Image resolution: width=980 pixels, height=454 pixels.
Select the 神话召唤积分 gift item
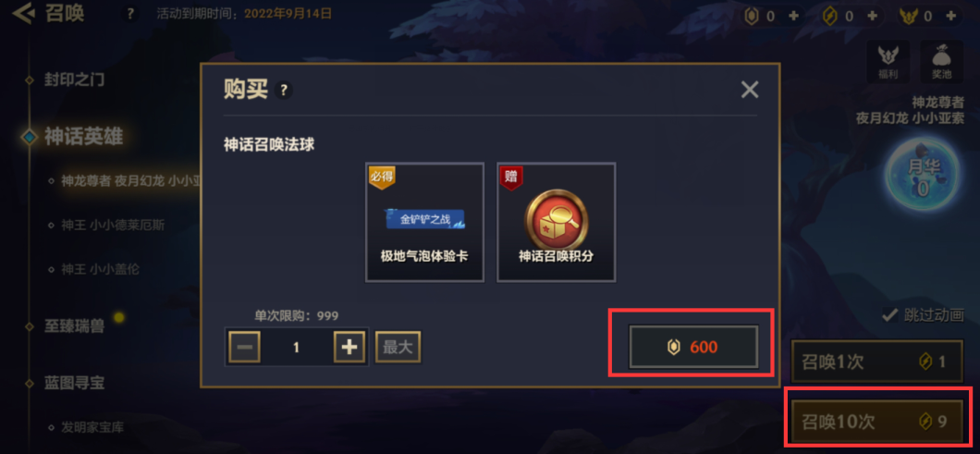pos(556,222)
